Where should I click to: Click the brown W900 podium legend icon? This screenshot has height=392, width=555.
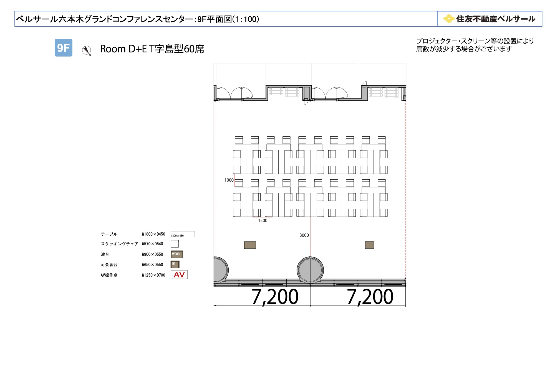[177, 254]
